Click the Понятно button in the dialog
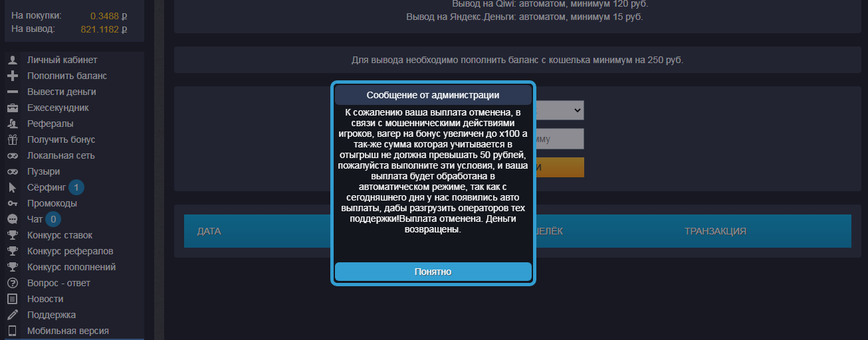This screenshot has height=340, width=868. (433, 272)
